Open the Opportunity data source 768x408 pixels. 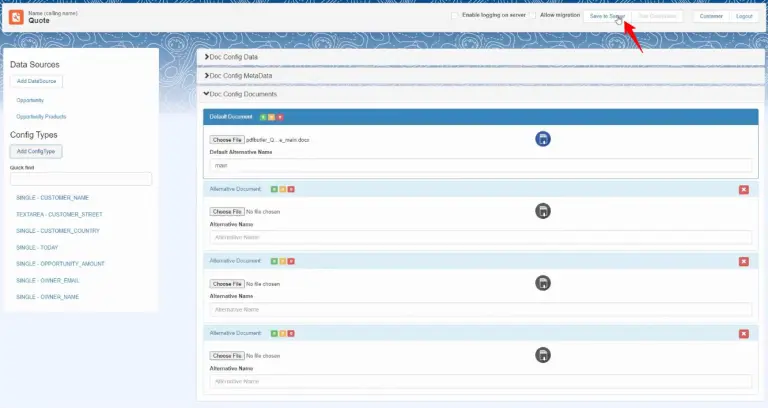pyautogui.click(x=30, y=100)
